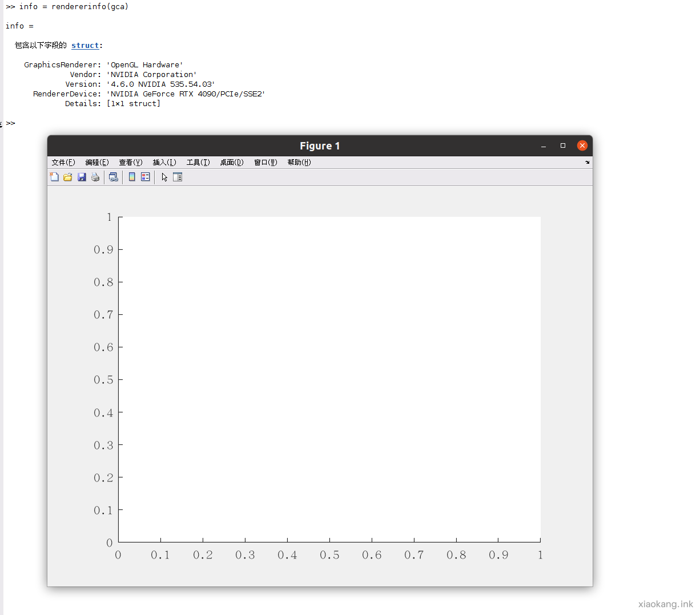The height and width of the screenshot is (615, 700).
Task: Click the '[1×1 struct]' Details value
Action: 134,103
